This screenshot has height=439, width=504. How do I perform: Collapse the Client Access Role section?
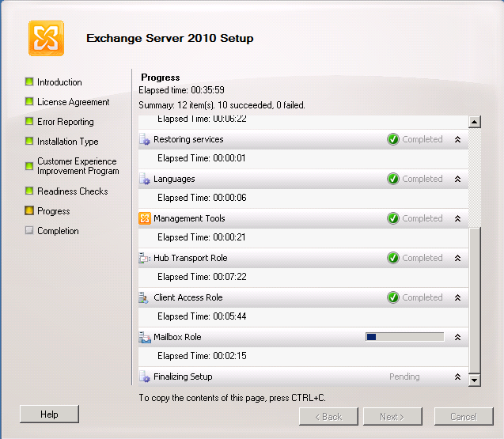[x=457, y=297]
